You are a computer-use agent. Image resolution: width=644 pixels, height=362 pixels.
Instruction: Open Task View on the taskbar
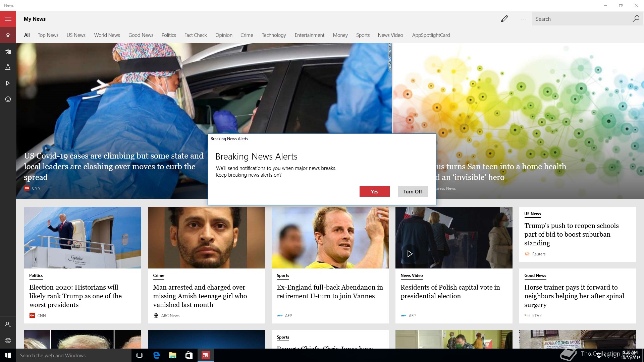[140, 355]
